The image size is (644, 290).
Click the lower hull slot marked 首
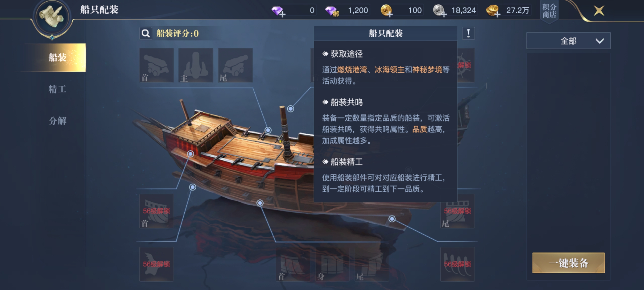click(293, 264)
